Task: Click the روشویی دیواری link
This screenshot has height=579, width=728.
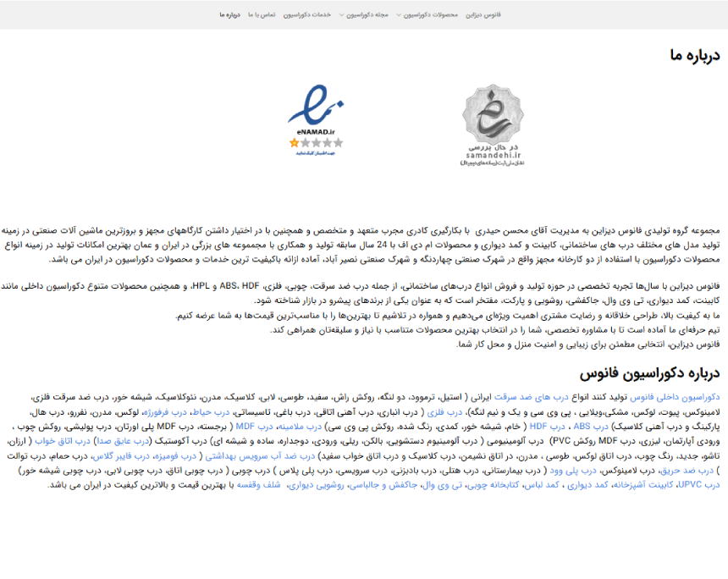Action: tap(313, 486)
